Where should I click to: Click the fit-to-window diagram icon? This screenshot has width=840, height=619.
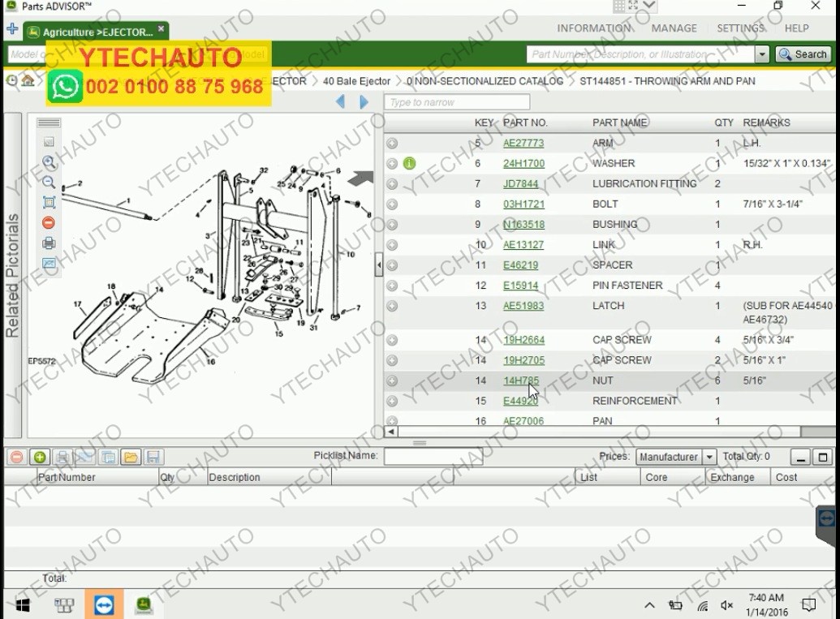[x=49, y=203]
